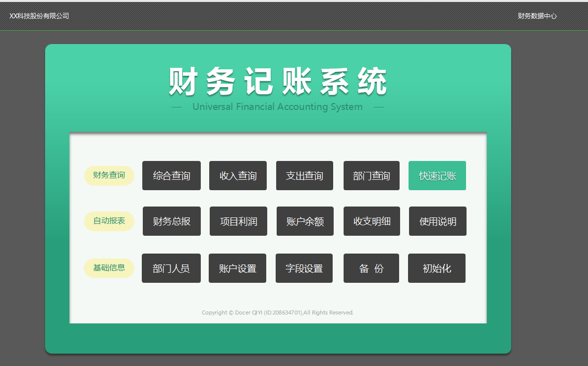Open 账户设置 account settings
This screenshot has height=366, width=588.
coord(237,268)
